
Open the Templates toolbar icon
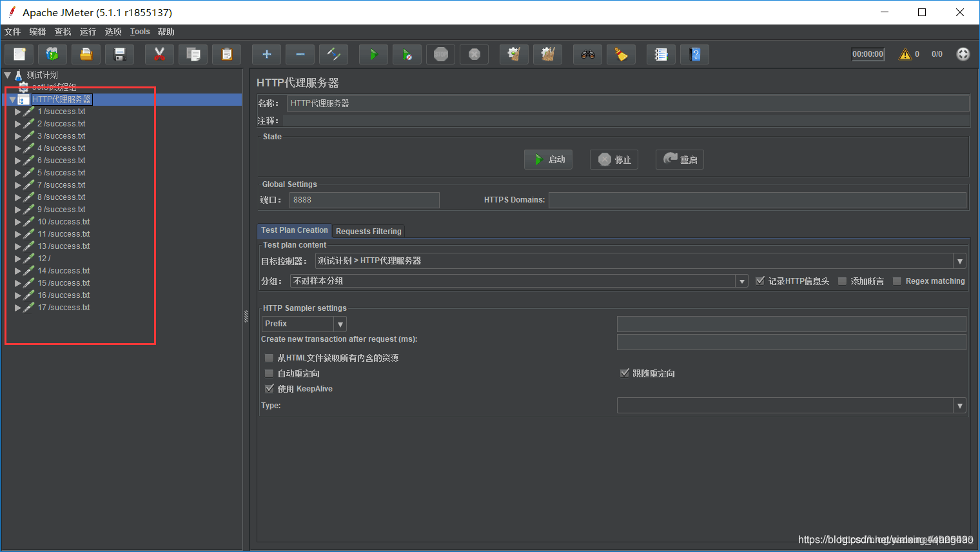coord(52,55)
